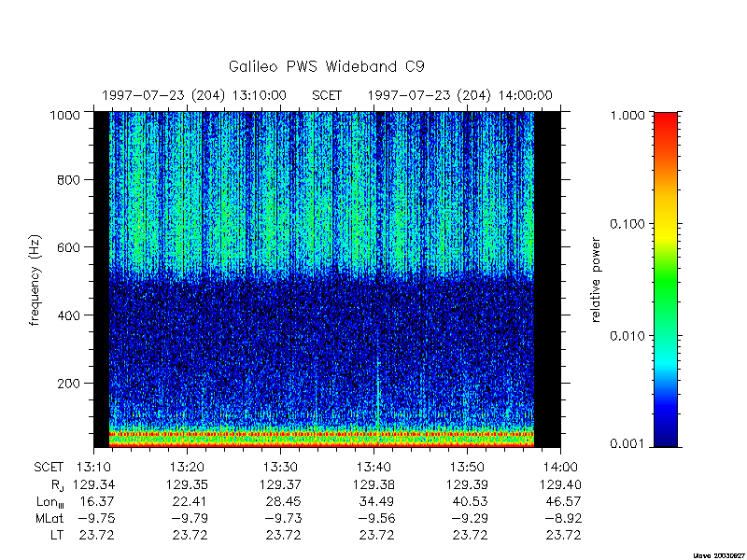Click the end time '1997-07-23 (204) 14:00:00'

click(459, 96)
